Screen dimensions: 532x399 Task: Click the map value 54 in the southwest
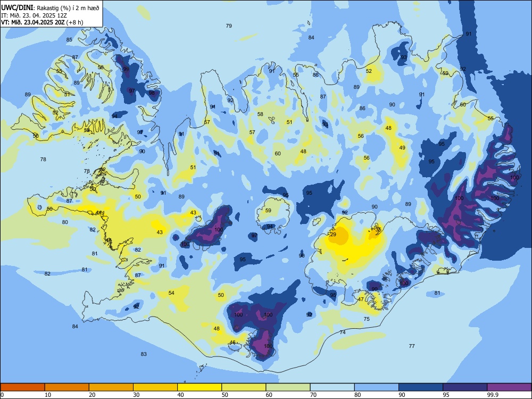171,293
